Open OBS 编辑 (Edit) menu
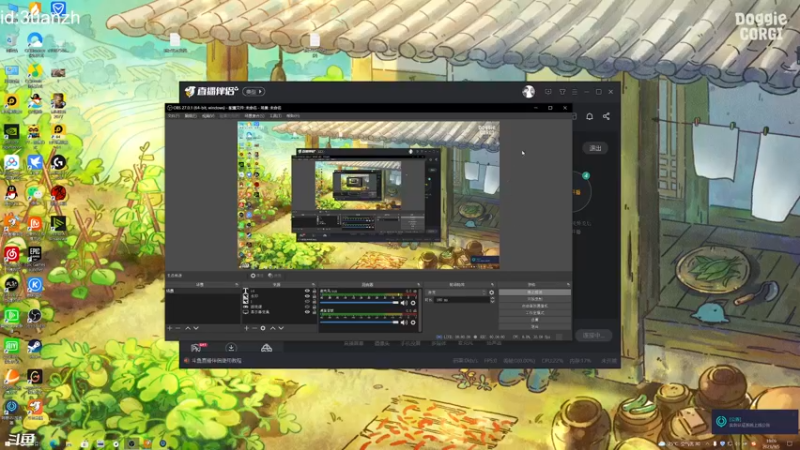 point(191,116)
